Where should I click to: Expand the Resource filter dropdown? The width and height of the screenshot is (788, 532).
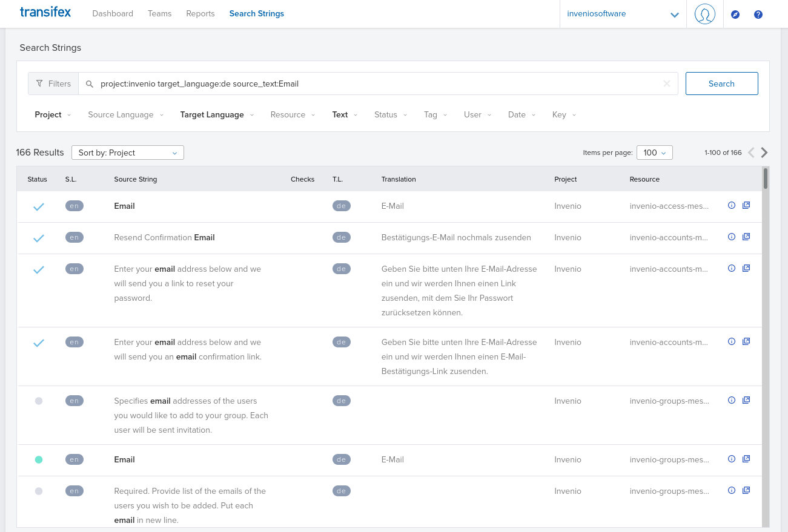click(293, 115)
